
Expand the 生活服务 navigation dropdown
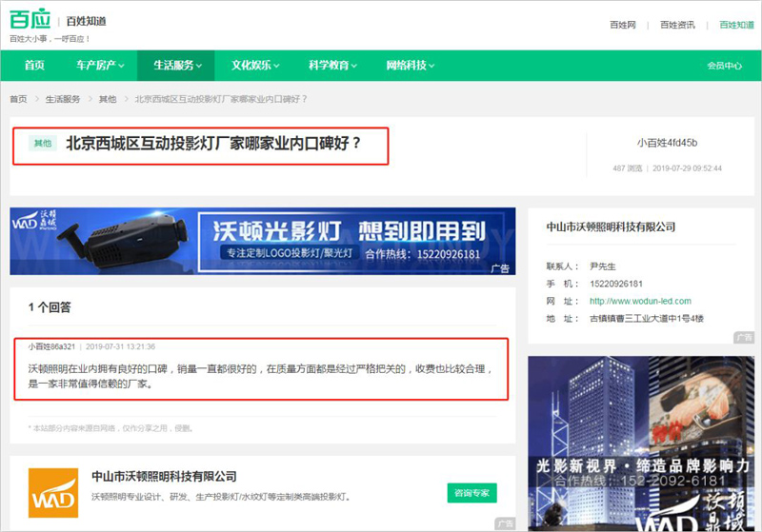[177, 65]
